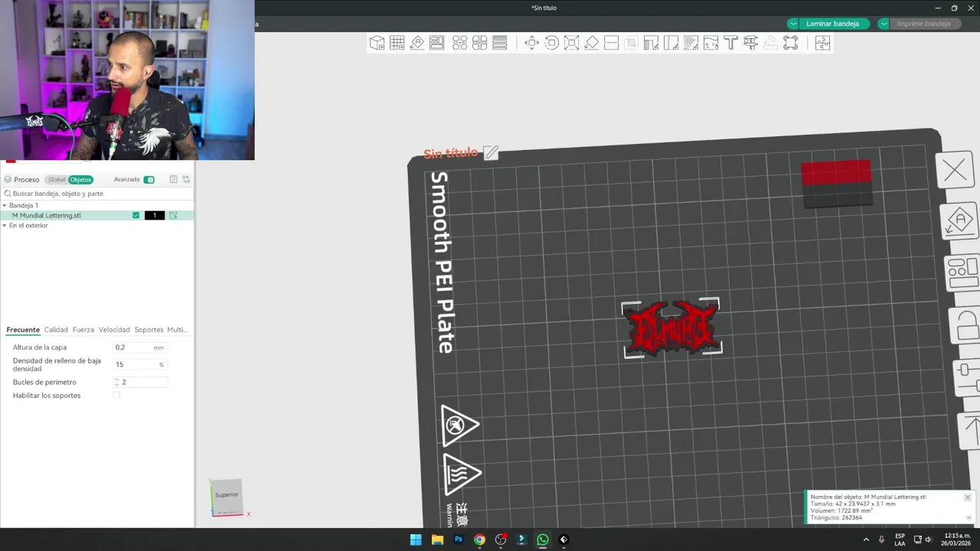
Task: Select the Rotate tool
Action: 552,43
